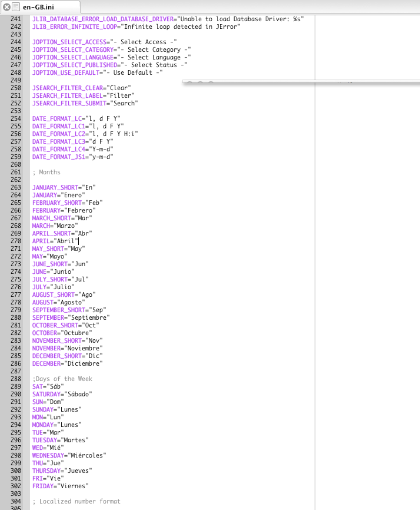Click the '; Months' comment line
The width and height of the screenshot is (420, 510).
(46, 172)
